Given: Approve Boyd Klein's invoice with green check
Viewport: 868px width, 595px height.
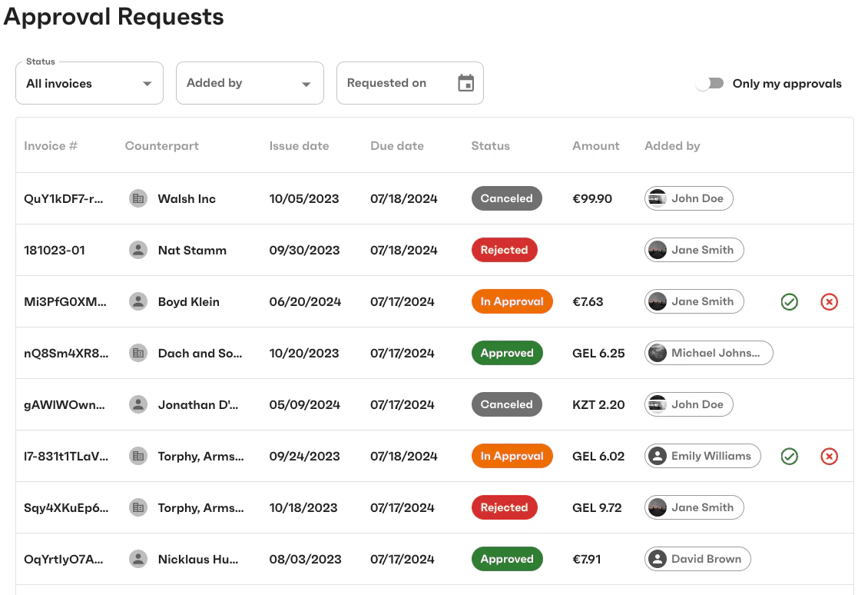Looking at the screenshot, I should click(x=789, y=302).
